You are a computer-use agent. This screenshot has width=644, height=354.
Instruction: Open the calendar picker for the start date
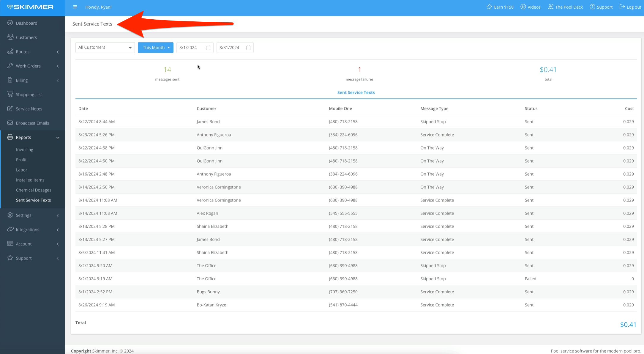208,47
